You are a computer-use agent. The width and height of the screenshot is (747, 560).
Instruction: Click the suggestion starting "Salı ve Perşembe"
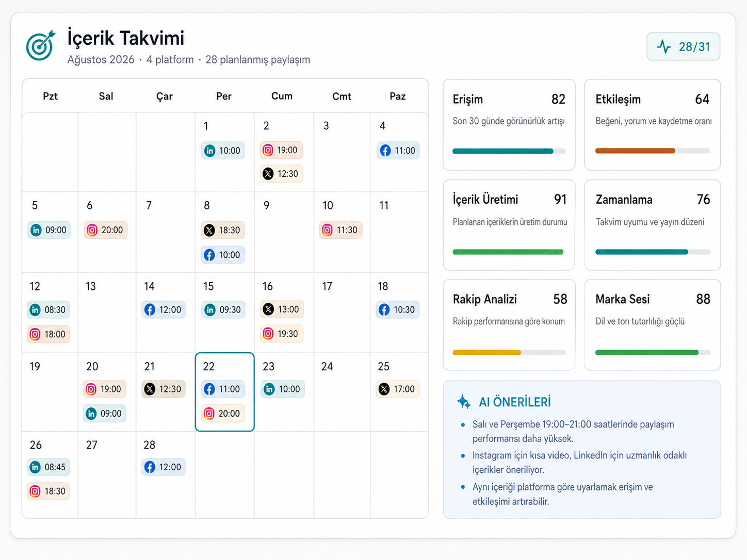click(x=573, y=432)
